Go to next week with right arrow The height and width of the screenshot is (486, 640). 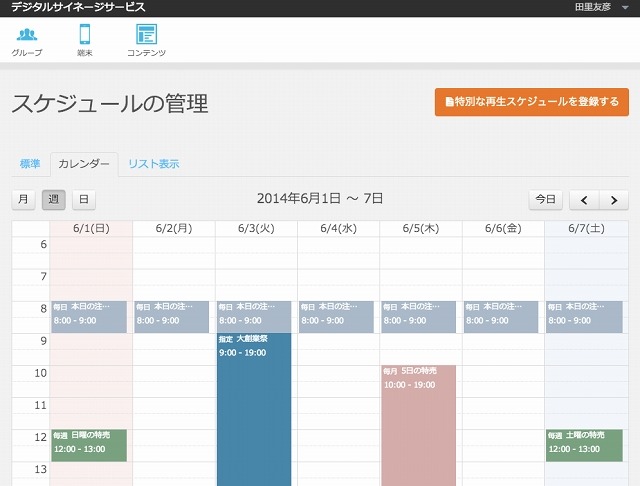[x=614, y=200]
